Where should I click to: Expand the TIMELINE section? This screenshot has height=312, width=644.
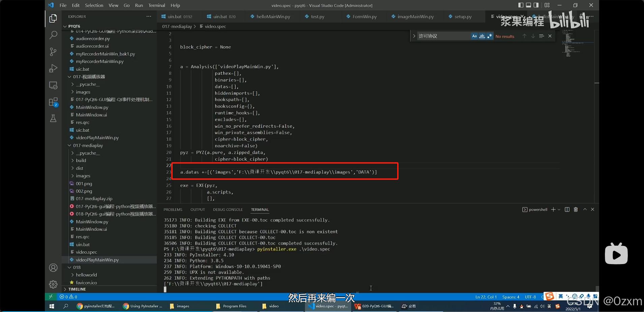(x=77, y=289)
